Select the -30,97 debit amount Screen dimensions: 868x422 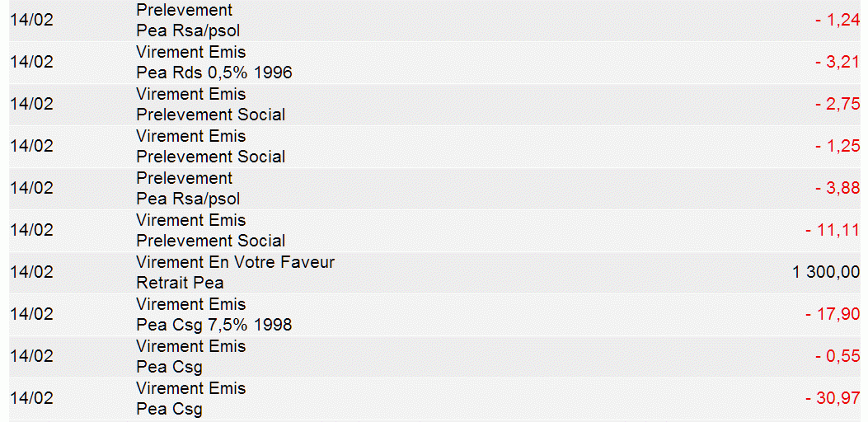coord(833,399)
